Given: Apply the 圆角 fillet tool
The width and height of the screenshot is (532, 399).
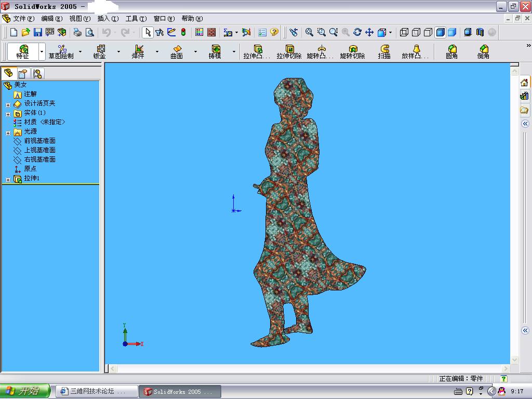Looking at the screenshot, I should click(452, 52).
